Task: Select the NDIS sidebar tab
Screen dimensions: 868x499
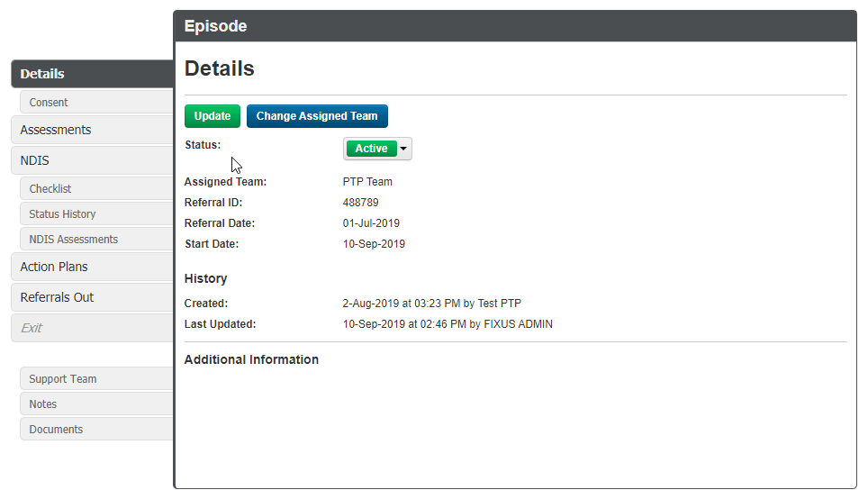Action: [x=93, y=160]
